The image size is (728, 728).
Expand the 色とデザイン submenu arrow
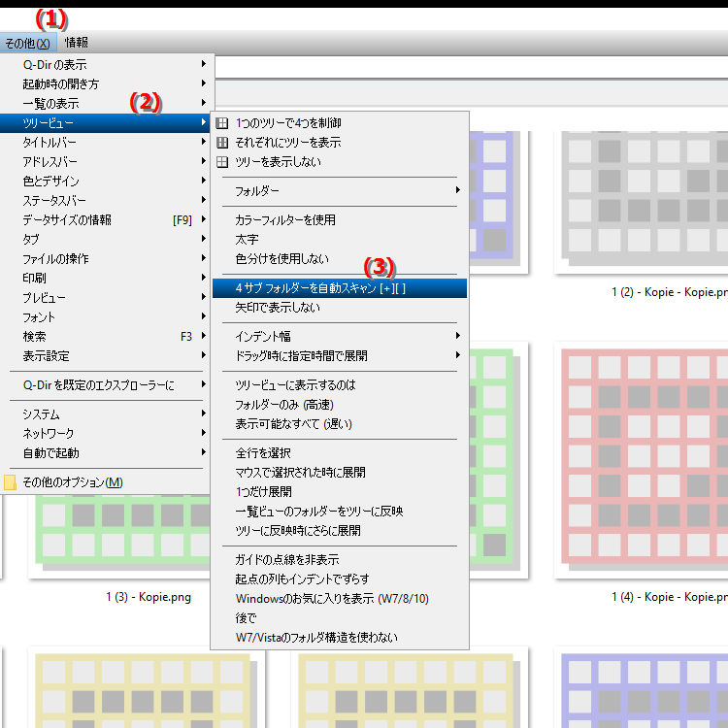[204, 181]
